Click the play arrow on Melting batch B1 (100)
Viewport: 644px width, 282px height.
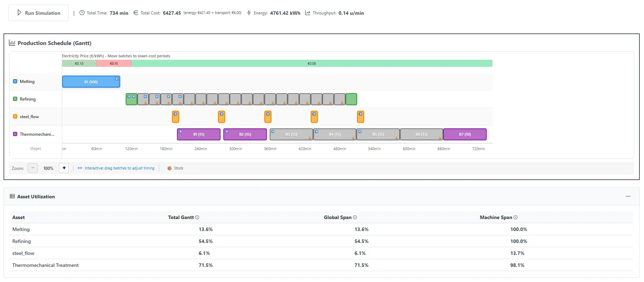(x=117, y=79)
